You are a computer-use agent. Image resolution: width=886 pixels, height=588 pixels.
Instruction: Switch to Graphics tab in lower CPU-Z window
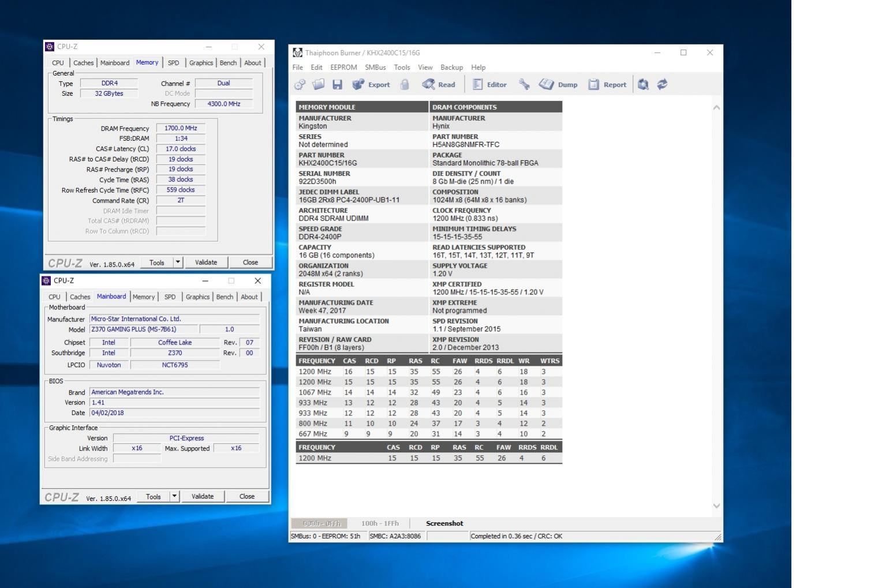point(198,297)
